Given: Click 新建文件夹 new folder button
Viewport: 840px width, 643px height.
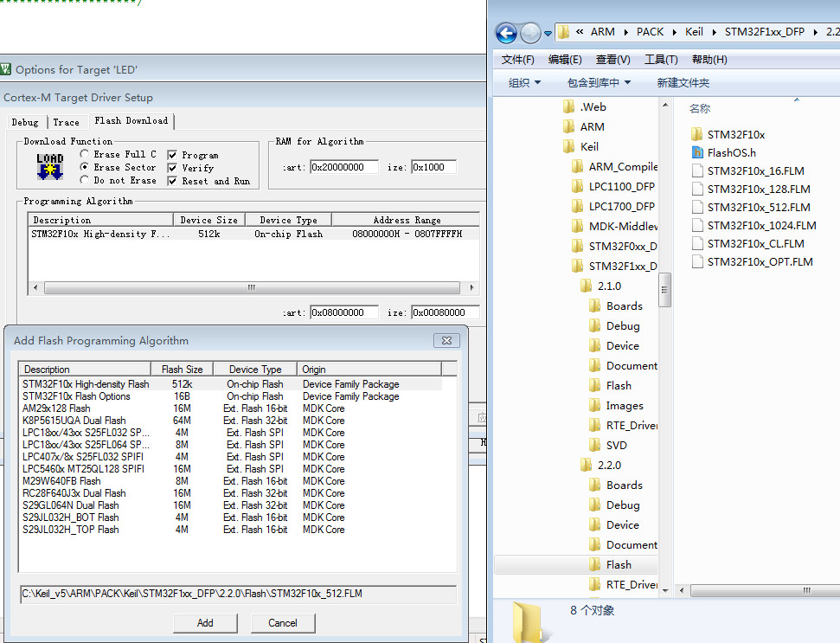Looking at the screenshot, I should (x=683, y=82).
